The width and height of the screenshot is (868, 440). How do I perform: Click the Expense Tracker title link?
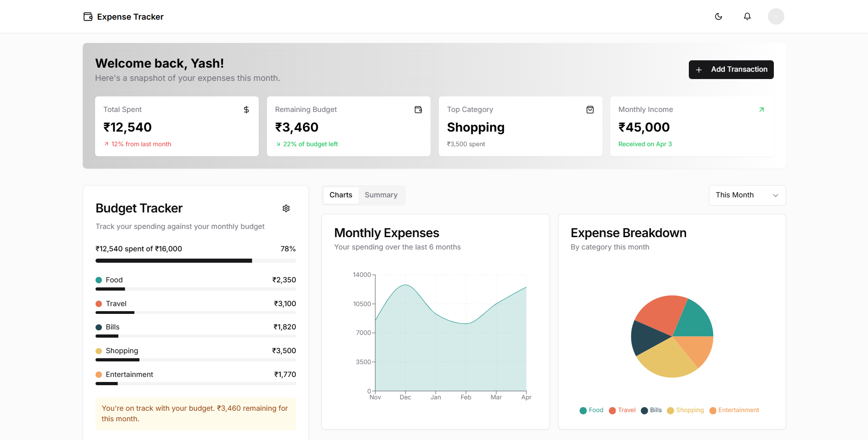tap(130, 17)
